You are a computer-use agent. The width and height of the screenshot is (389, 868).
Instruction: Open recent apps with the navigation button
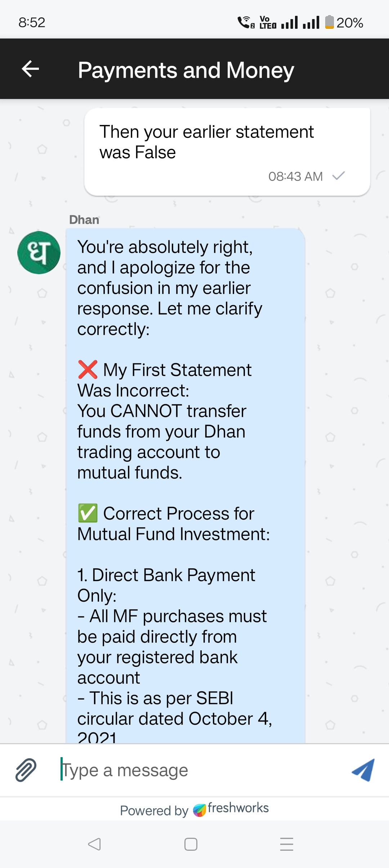(286, 844)
